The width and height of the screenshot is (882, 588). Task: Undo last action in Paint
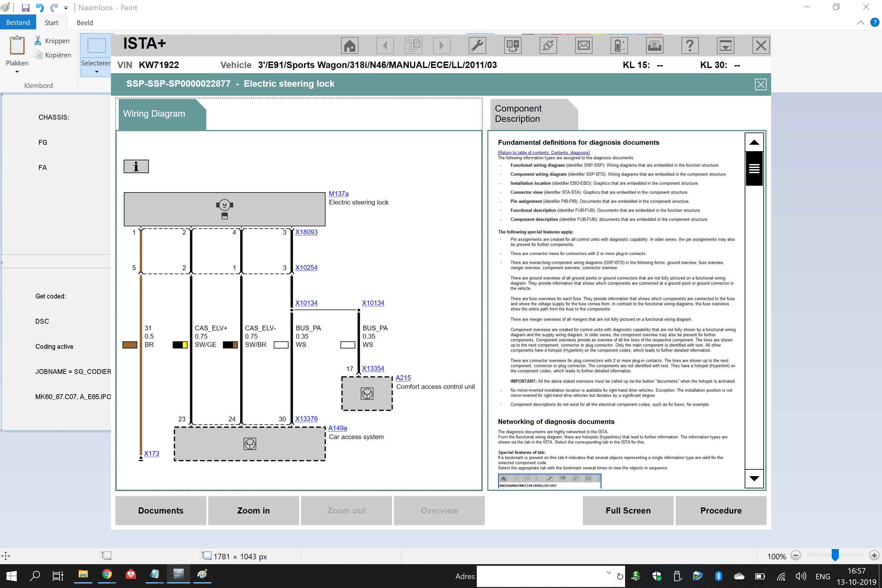point(40,7)
